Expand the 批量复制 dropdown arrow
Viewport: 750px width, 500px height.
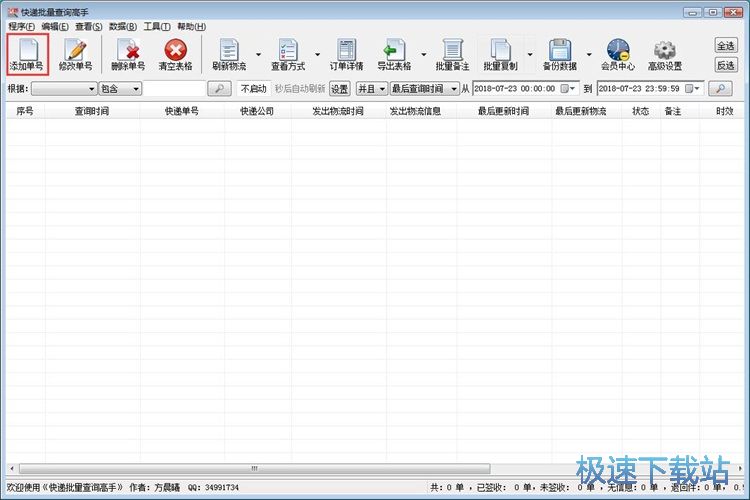click(x=530, y=55)
